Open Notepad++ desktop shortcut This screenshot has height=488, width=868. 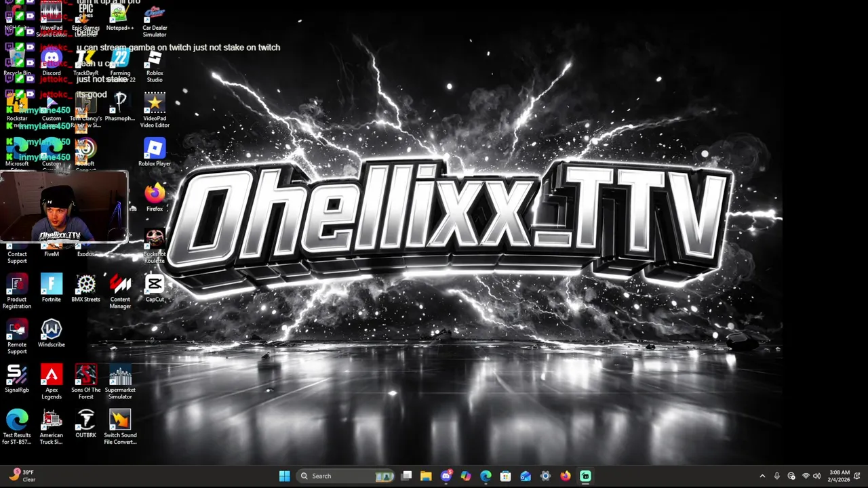(x=120, y=16)
